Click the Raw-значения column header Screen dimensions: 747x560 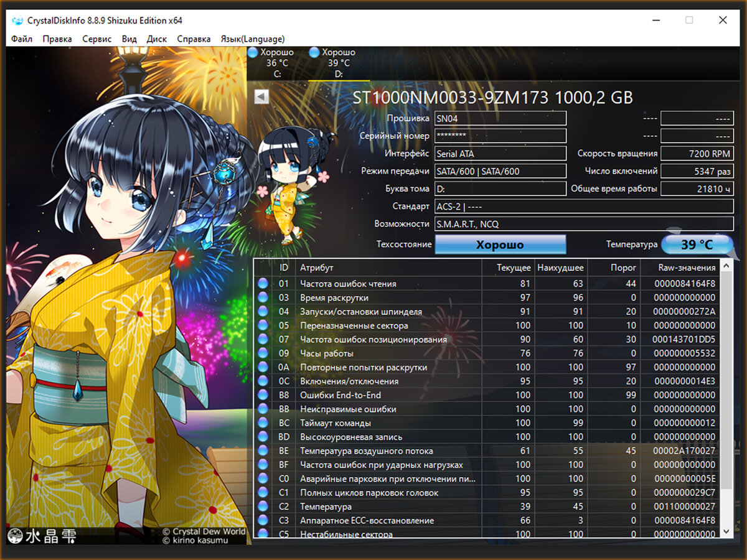(x=680, y=268)
